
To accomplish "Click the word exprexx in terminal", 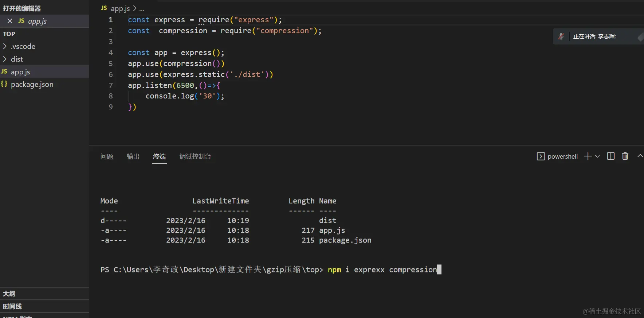I will coord(369,270).
